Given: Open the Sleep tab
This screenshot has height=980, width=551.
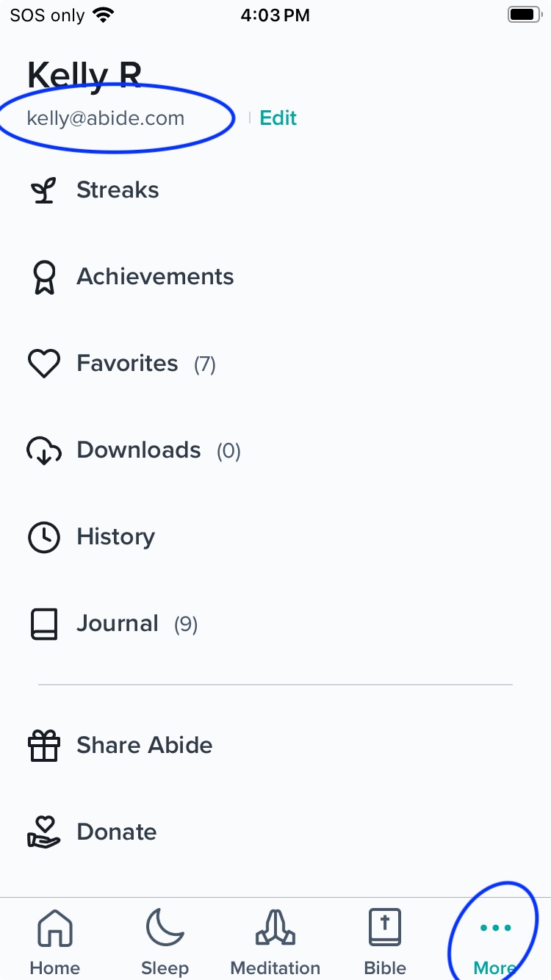Looking at the screenshot, I should pyautogui.click(x=165, y=942).
